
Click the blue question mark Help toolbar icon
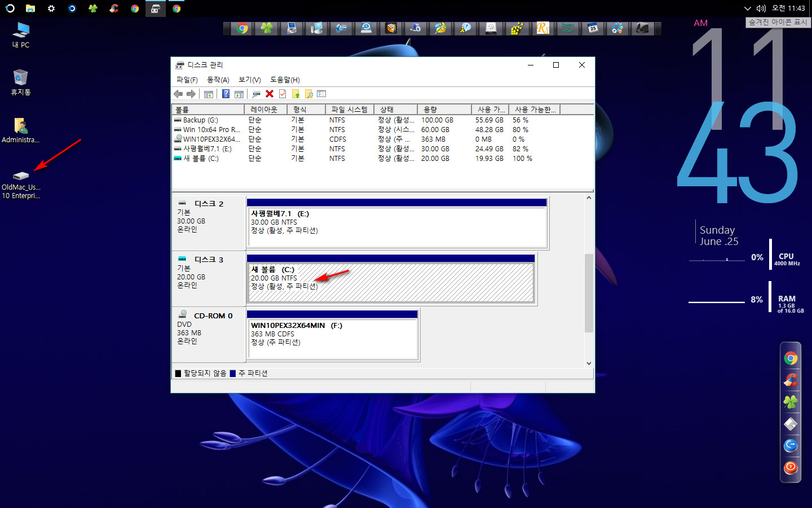226,94
